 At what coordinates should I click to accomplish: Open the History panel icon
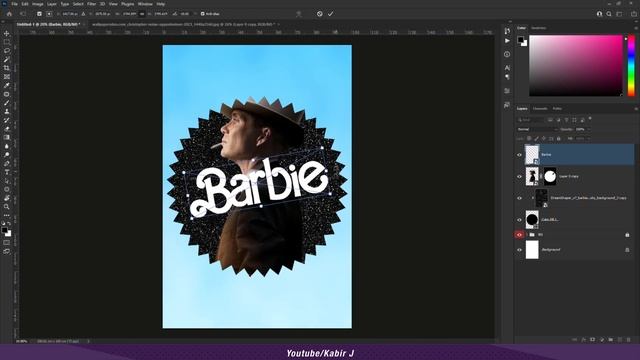(507, 31)
